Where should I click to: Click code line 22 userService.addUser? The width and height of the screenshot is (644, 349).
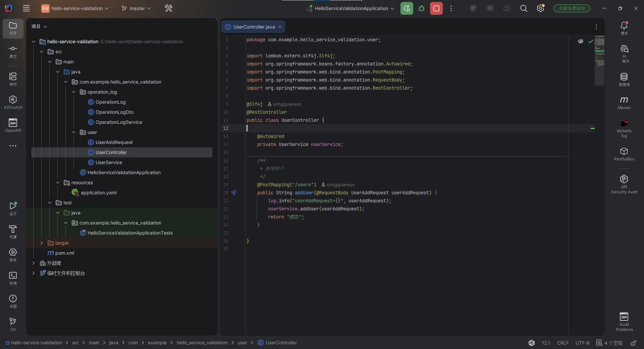[x=316, y=209]
